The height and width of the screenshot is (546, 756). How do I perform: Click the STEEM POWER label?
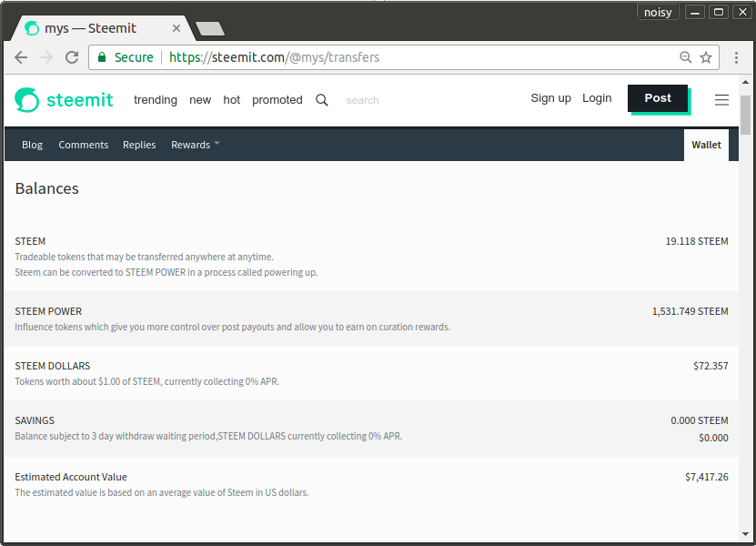(48, 311)
